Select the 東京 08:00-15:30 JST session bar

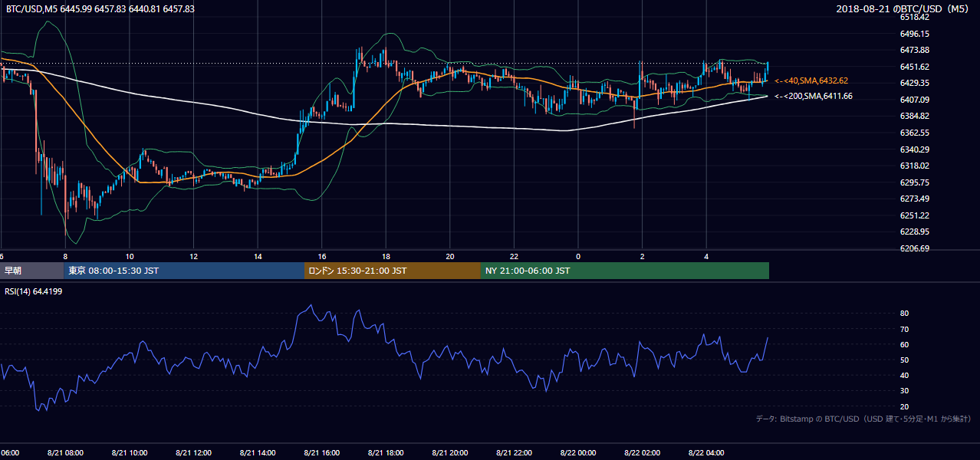[x=184, y=271]
